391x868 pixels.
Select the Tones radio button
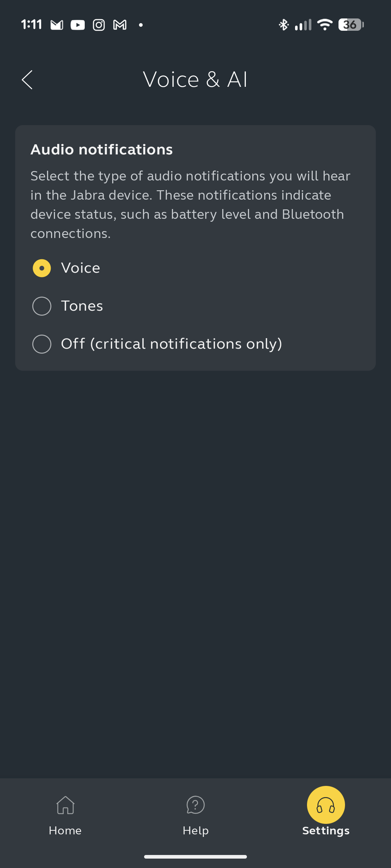pyautogui.click(x=42, y=306)
